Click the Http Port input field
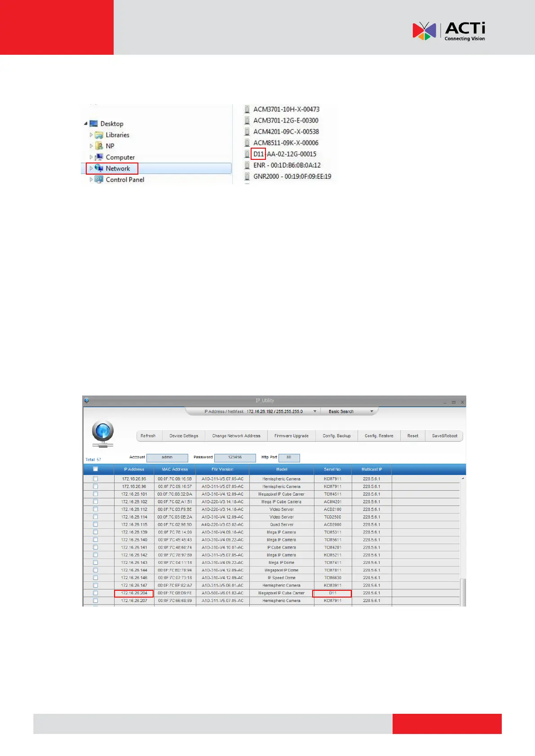The height and width of the screenshot is (756, 535). tap(289, 457)
